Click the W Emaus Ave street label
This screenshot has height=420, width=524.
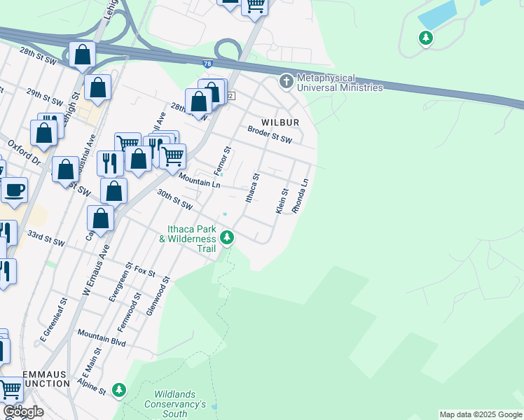click(96, 270)
